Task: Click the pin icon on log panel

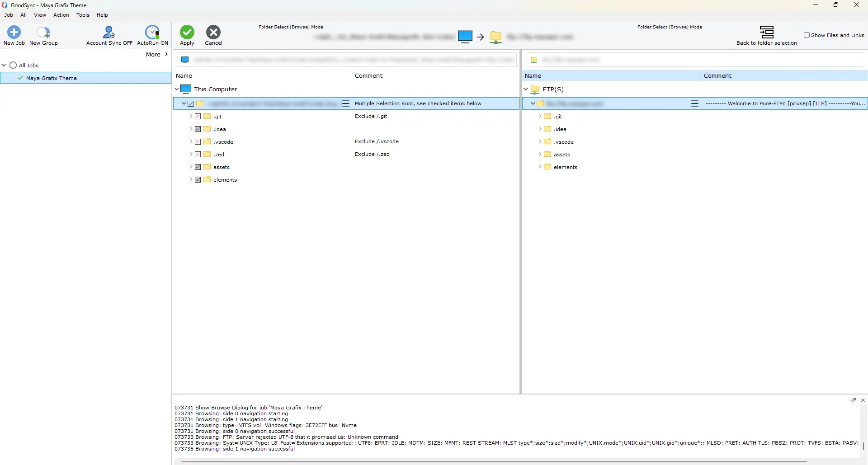Action: [854, 400]
